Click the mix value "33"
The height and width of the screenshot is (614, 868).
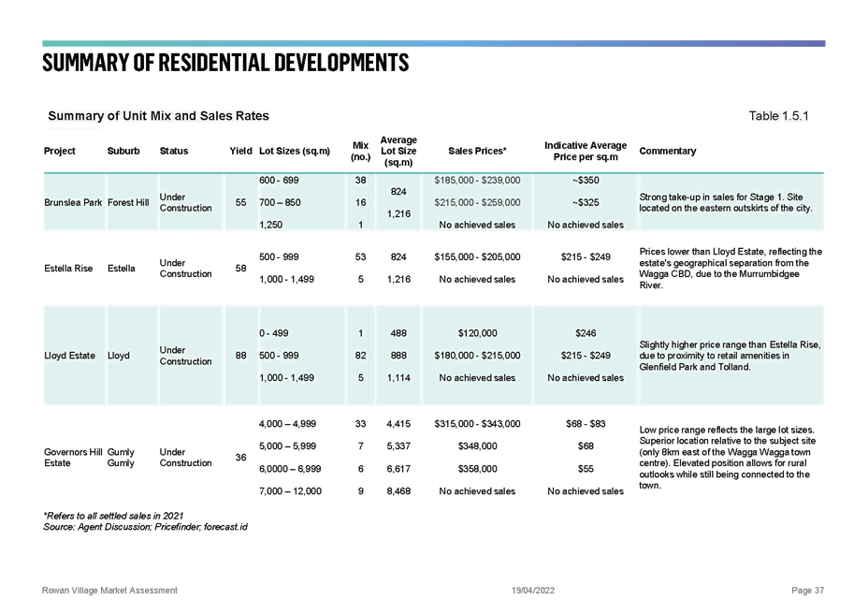coord(360,424)
